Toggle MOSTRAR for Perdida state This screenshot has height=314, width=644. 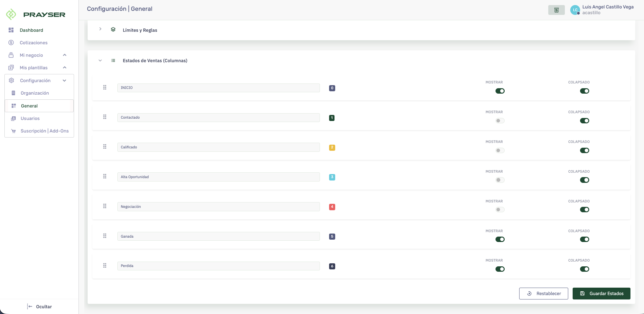(500, 269)
